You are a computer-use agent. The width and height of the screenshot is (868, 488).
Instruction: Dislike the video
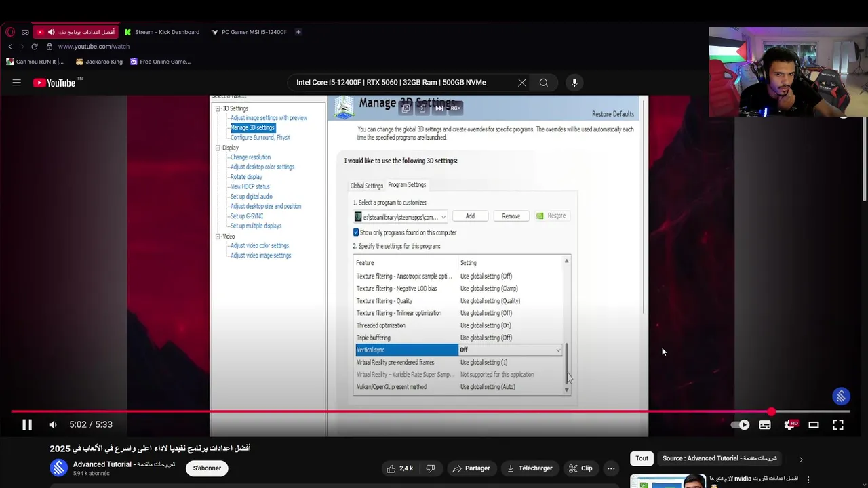tap(431, 468)
